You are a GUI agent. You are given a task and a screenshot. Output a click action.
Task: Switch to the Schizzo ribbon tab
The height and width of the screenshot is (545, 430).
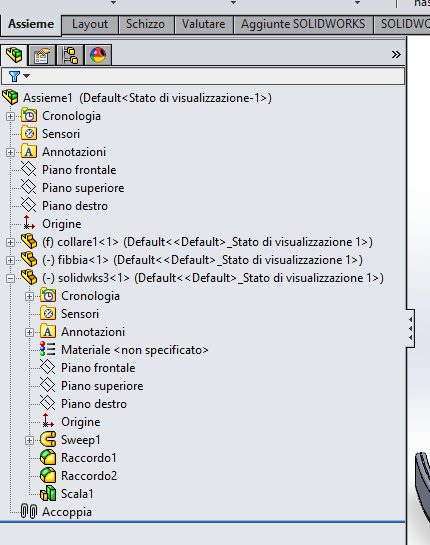pos(145,24)
